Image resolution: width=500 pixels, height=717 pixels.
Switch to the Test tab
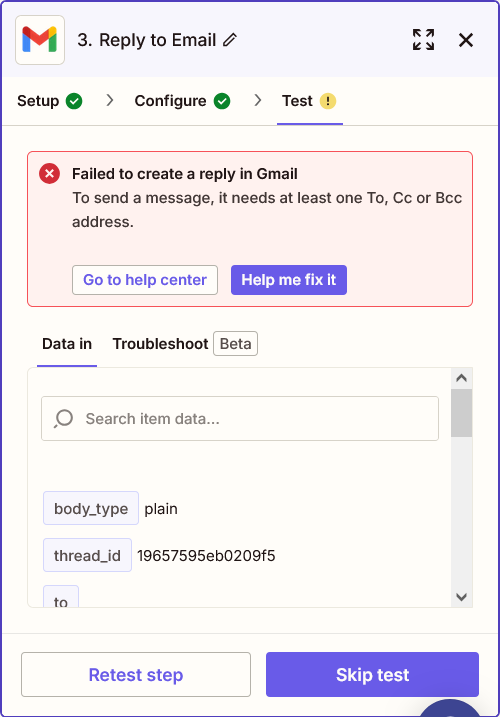pos(309,101)
